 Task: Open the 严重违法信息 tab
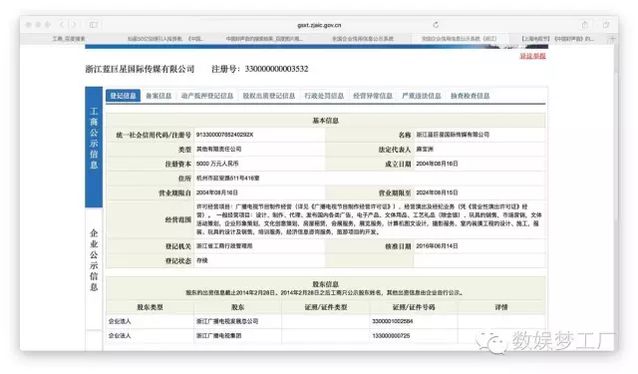point(422,96)
